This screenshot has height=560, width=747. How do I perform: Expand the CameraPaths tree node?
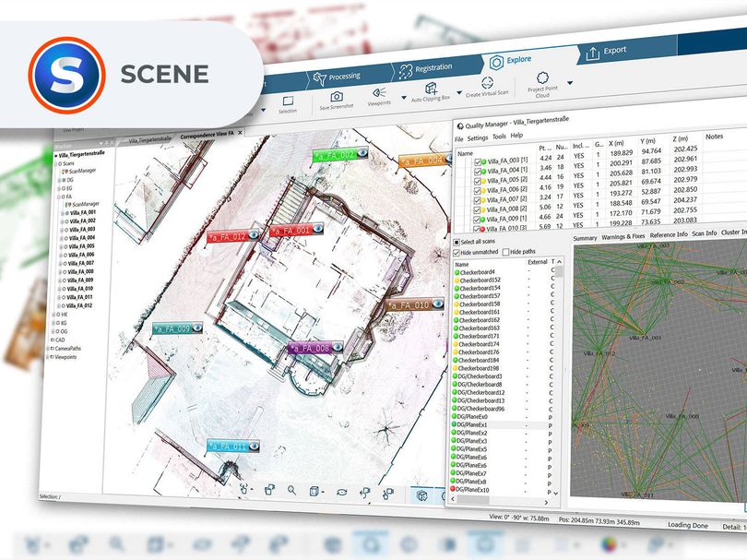point(48,349)
